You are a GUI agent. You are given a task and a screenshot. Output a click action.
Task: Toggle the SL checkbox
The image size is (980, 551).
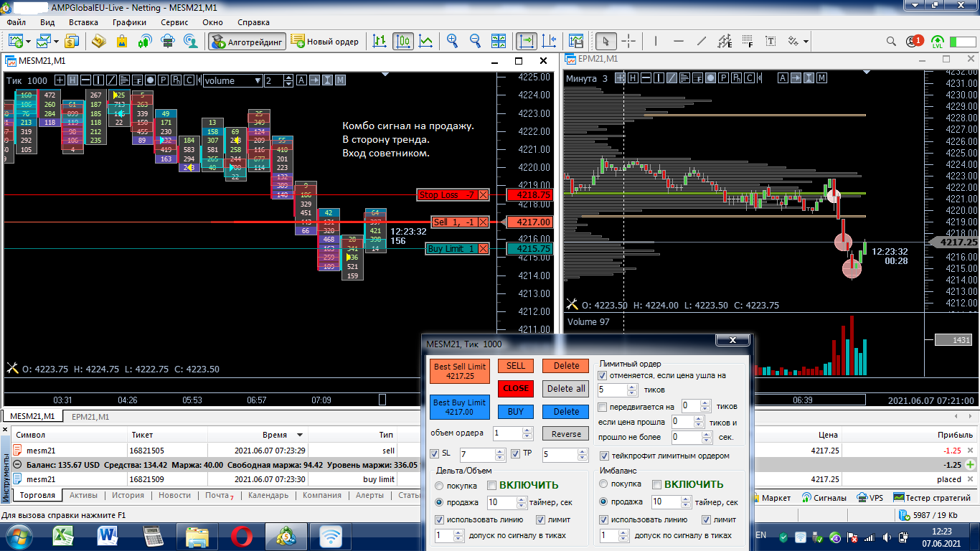click(435, 453)
